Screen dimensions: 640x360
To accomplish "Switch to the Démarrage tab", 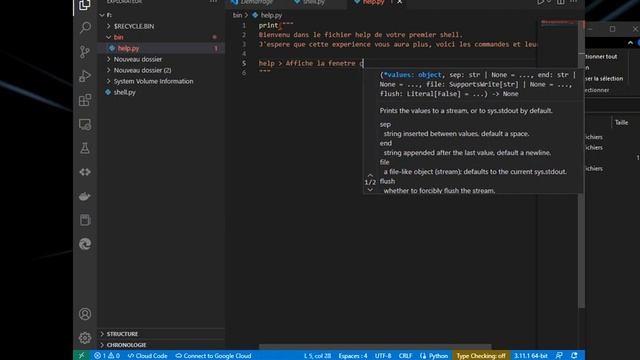I will tap(256, 2).
